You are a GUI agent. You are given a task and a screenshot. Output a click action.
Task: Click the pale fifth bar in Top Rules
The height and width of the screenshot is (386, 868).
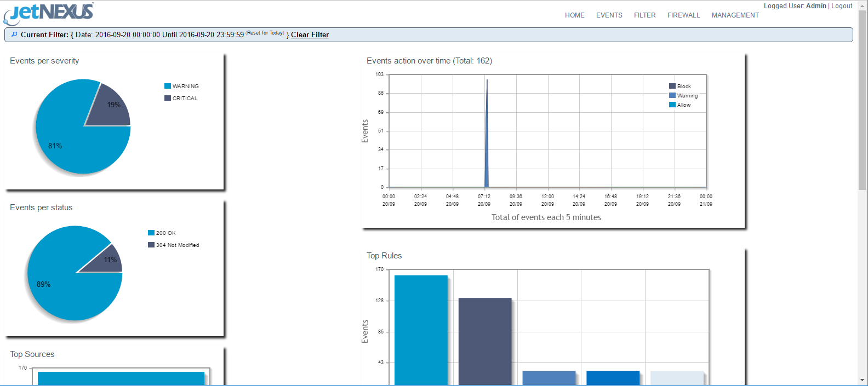677,378
